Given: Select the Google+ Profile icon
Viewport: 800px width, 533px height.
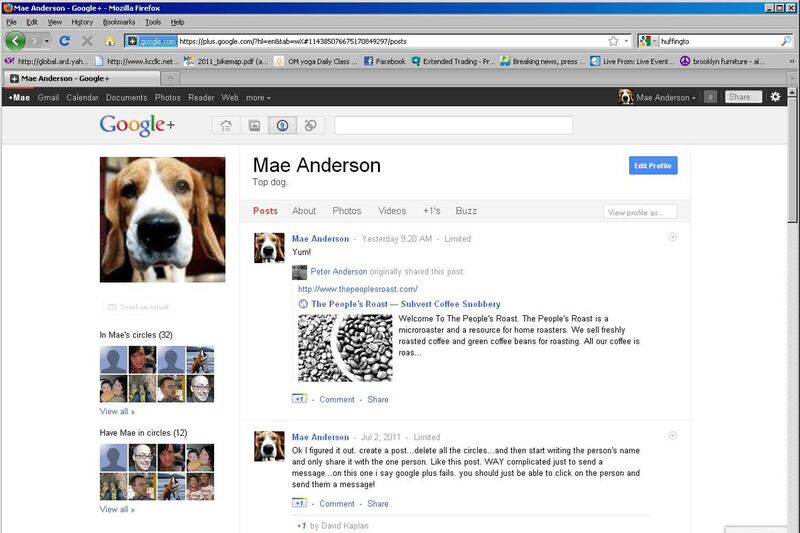Looking at the screenshot, I should 282,126.
